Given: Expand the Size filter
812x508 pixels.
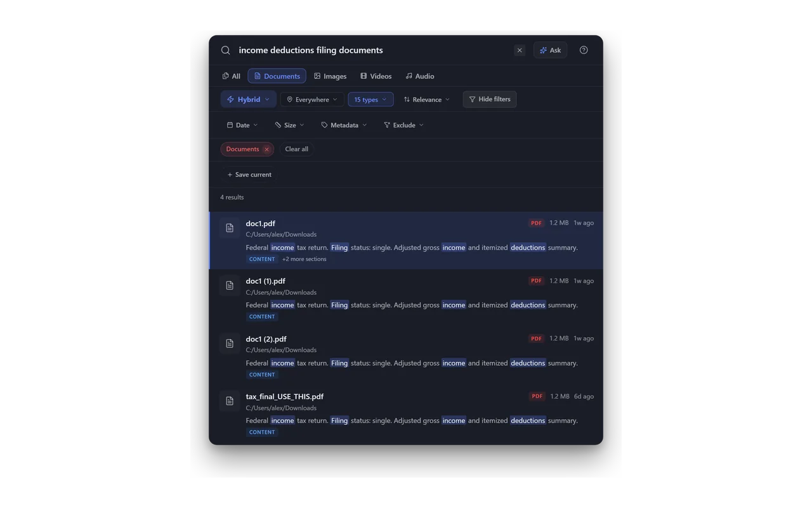Looking at the screenshot, I should coord(289,125).
